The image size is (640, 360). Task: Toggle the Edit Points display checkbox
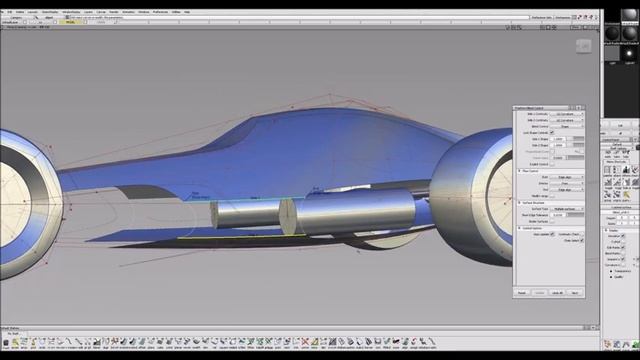[623, 247]
